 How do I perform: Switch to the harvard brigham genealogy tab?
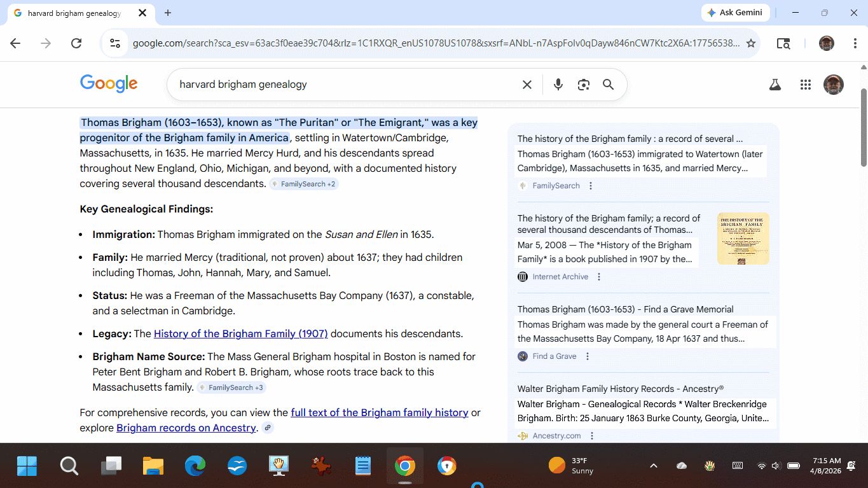point(74,13)
